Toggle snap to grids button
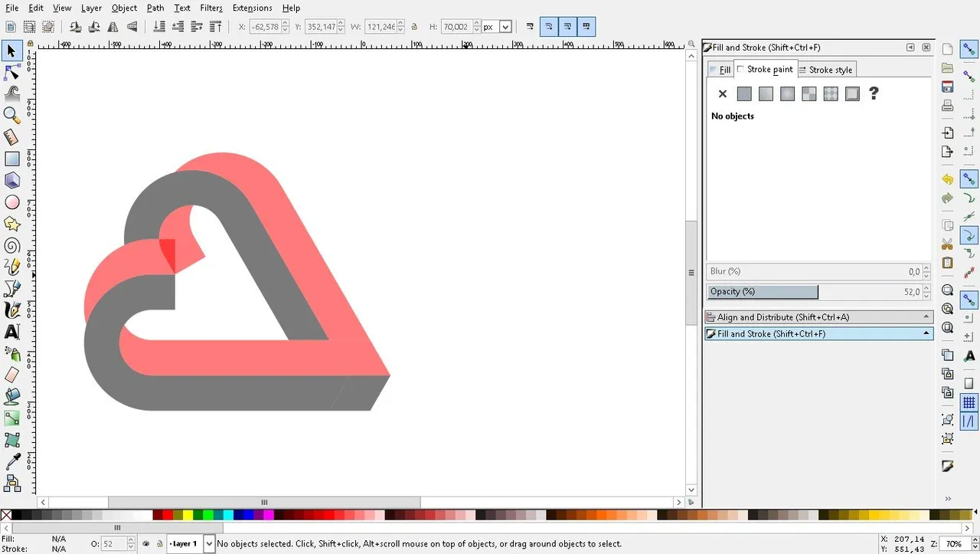This screenshot has height=554, width=980. [x=969, y=403]
